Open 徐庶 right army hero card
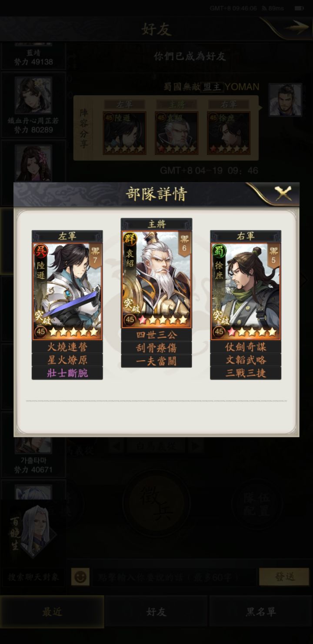The width and height of the screenshot is (313, 644). pyautogui.click(x=246, y=291)
